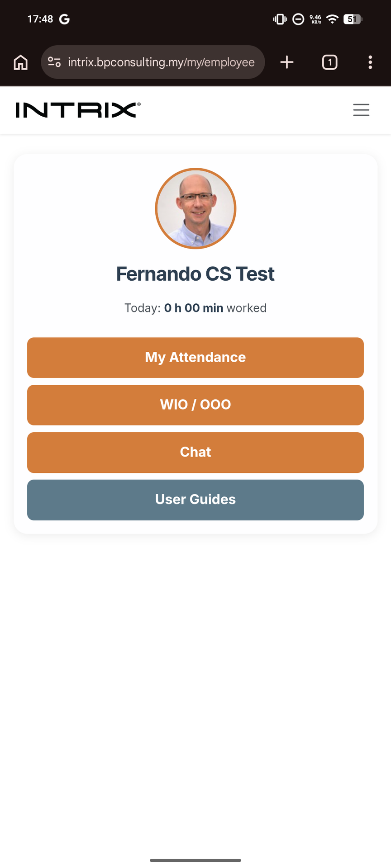Tap the vibrate mode status icon
The image size is (391, 868).
tap(280, 19)
